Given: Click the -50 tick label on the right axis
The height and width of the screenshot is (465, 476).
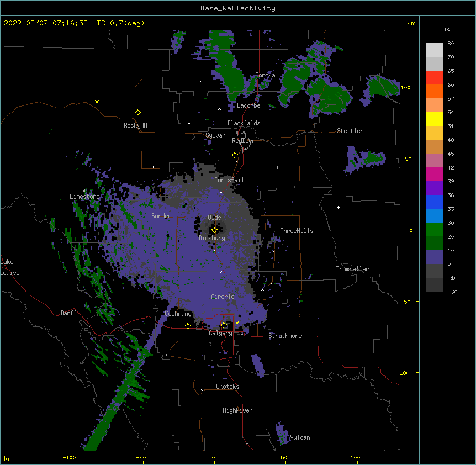Looking at the screenshot, I should click(x=405, y=302).
